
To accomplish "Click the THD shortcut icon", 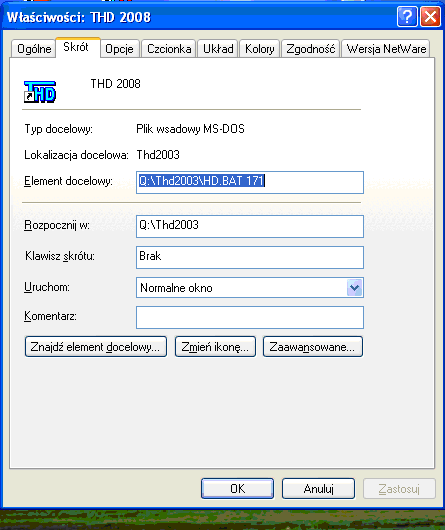I will click(x=40, y=92).
